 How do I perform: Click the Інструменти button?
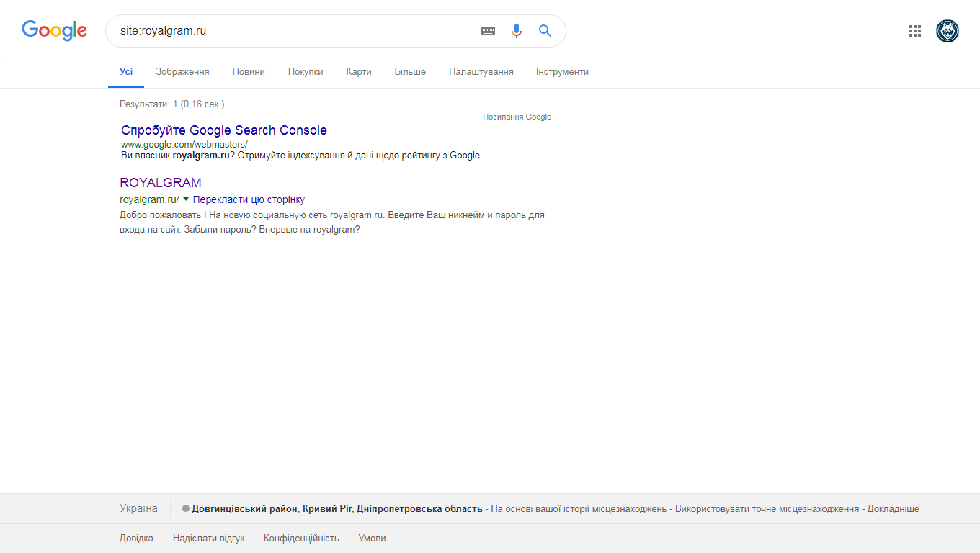[562, 72]
